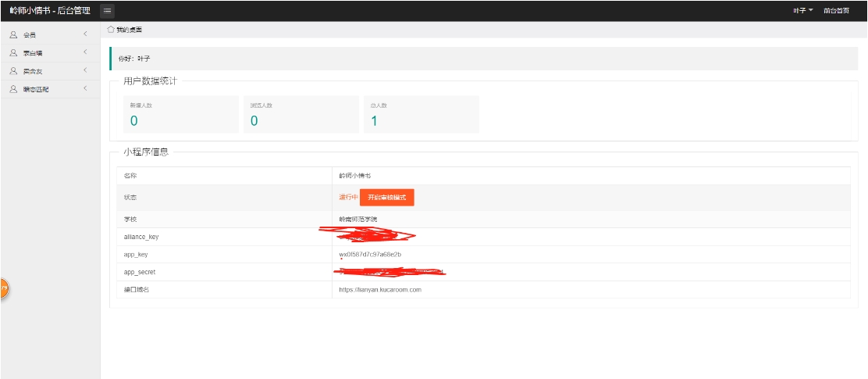Click the user icon next to 表白墙

click(x=13, y=53)
